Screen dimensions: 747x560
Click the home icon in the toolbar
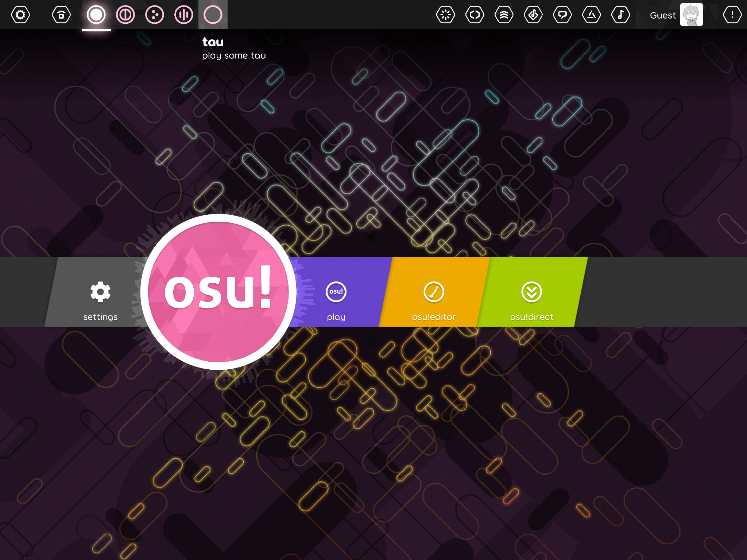tap(61, 15)
